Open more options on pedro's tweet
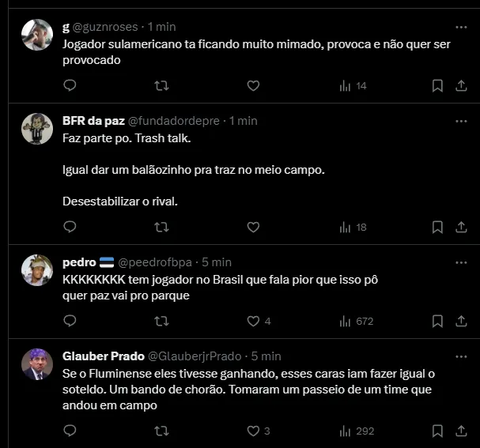The width and height of the screenshot is (480, 448). tap(461, 262)
